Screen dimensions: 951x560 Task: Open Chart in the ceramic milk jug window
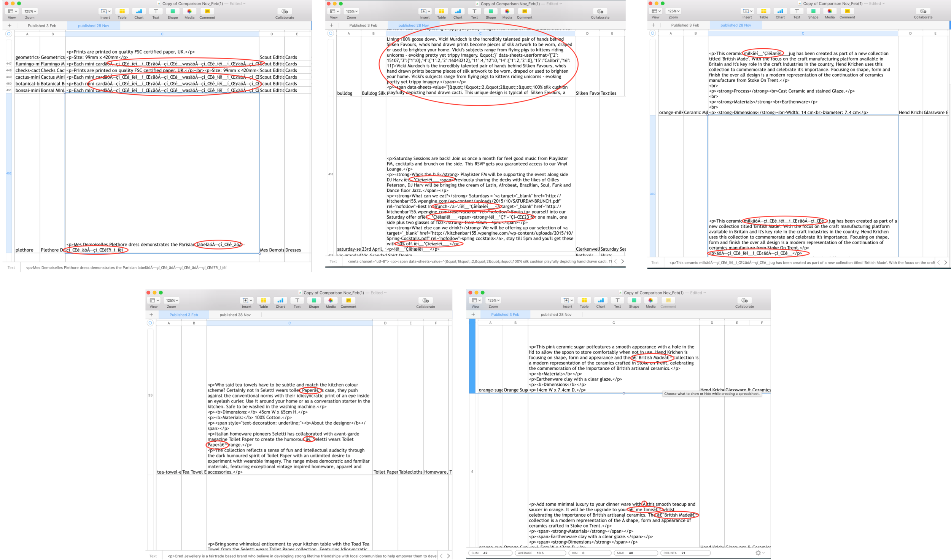pos(780,11)
